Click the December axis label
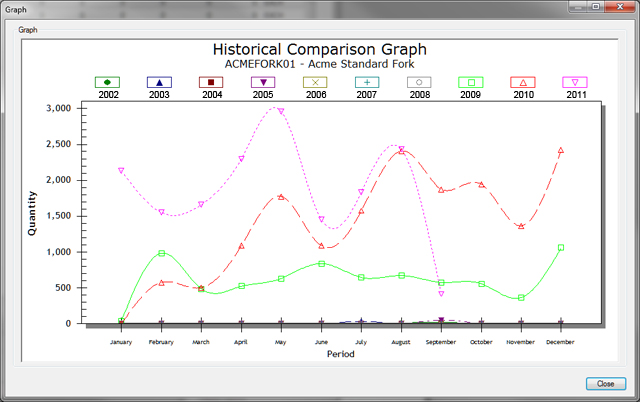Image resolution: width=640 pixels, height=402 pixels. [x=560, y=342]
